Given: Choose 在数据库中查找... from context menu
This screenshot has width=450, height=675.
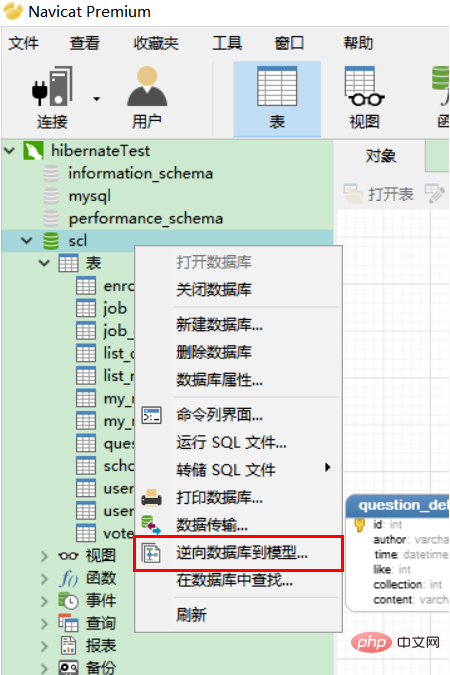Looking at the screenshot, I should coord(239,581).
